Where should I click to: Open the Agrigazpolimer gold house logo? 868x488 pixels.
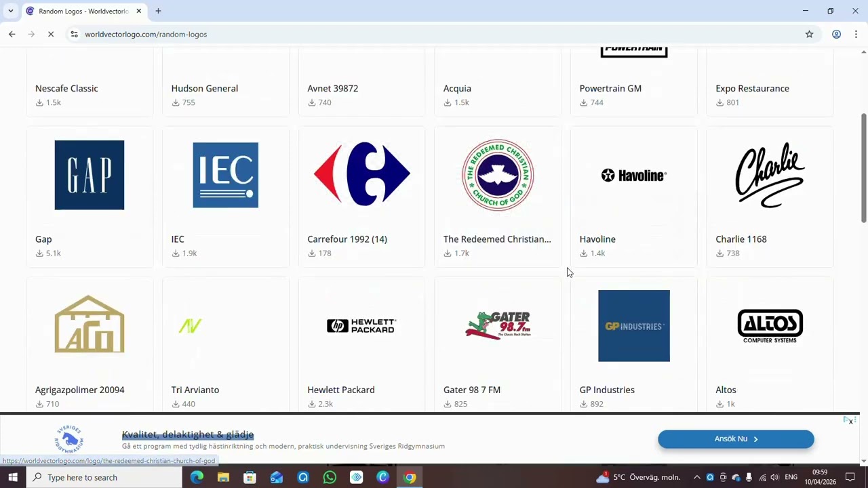pyautogui.click(x=90, y=325)
